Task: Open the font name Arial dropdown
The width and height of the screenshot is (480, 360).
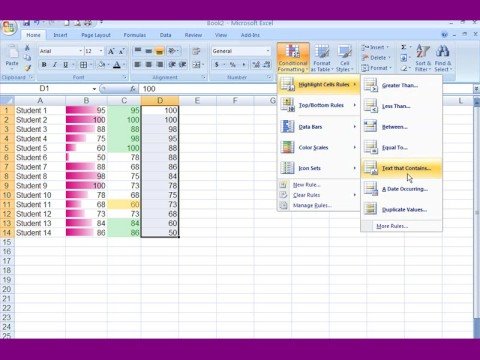Action: pos(80,51)
